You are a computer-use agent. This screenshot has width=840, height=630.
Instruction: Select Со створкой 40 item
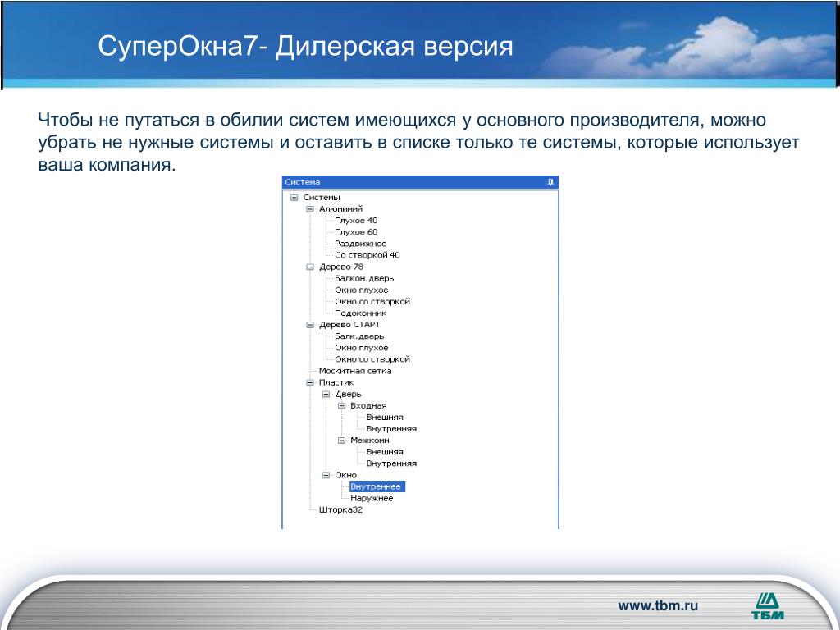367,255
